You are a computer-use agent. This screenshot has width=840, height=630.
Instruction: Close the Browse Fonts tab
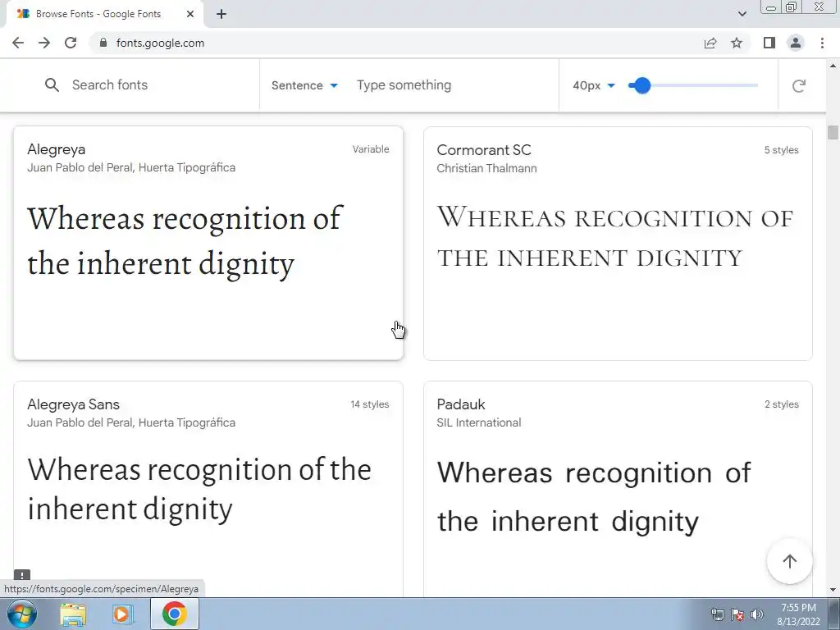tap(190, 14)
